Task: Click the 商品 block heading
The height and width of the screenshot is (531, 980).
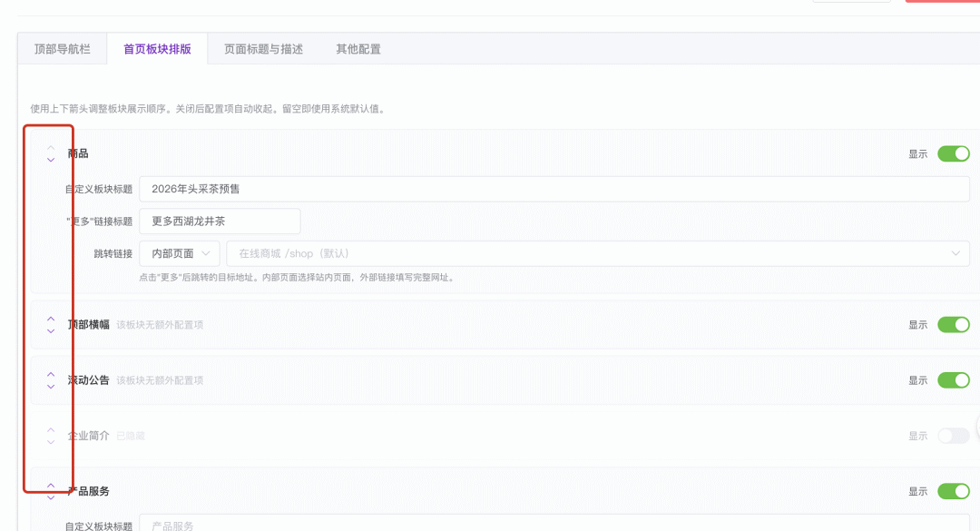Action: click(78, 154)
